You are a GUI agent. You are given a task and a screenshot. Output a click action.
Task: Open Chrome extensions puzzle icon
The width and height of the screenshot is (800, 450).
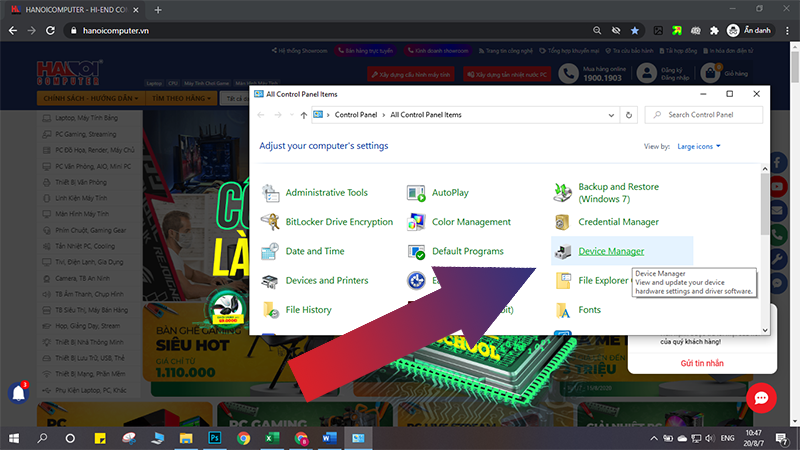click(714, 31)
